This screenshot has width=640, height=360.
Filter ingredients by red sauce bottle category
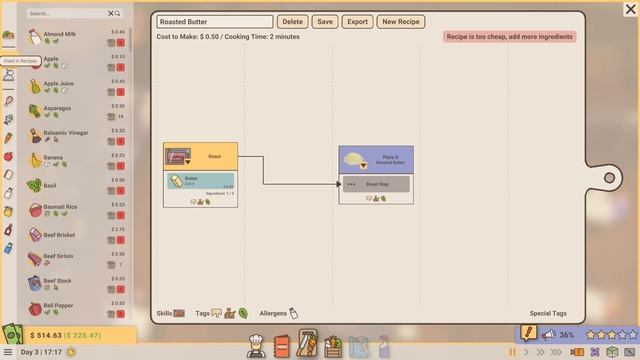tap(9, 230)
